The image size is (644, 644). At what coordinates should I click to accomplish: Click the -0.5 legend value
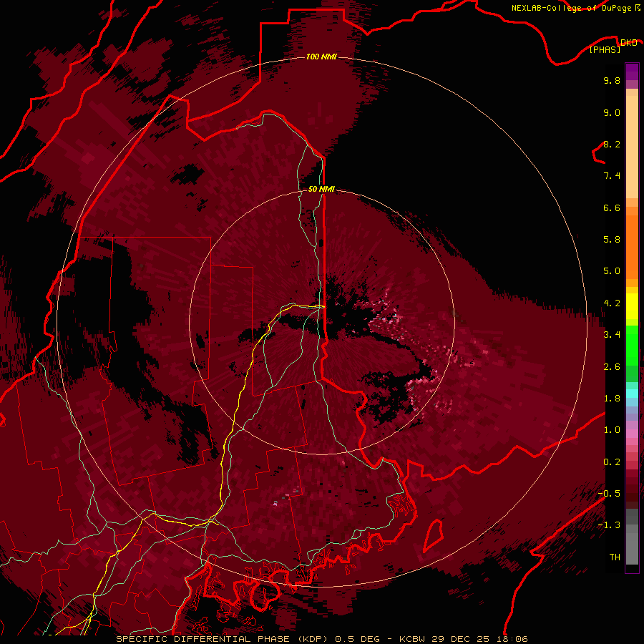pos(609,494)
